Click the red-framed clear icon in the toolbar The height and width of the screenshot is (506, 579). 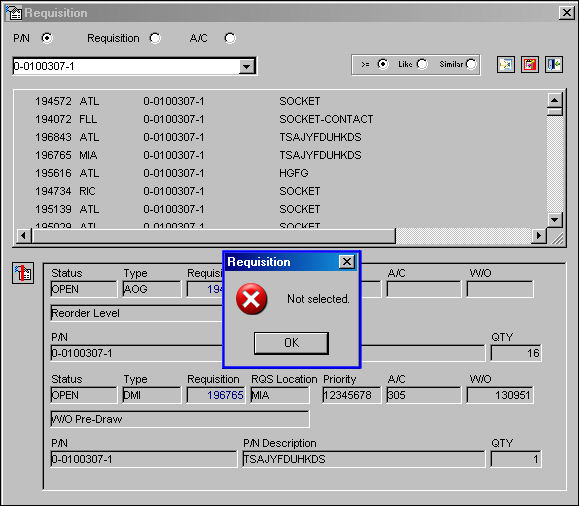pos(530,65)
